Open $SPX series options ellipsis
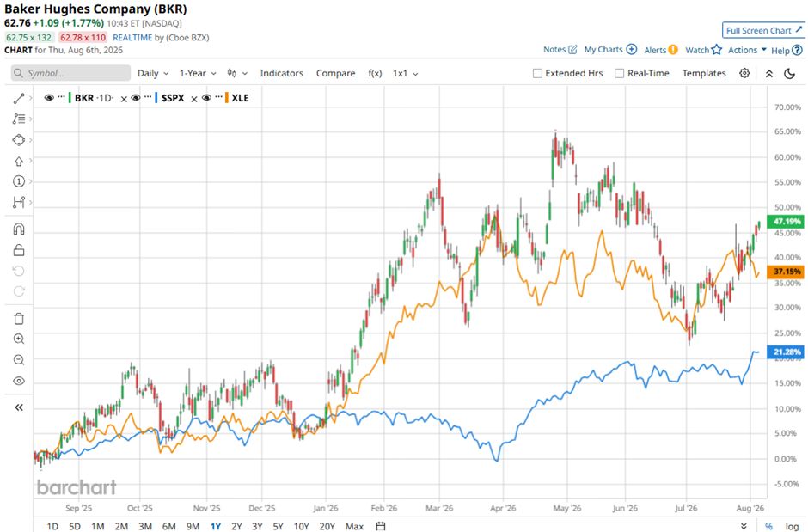The height and width of the screenshot is (532, 808). (148, 97)
